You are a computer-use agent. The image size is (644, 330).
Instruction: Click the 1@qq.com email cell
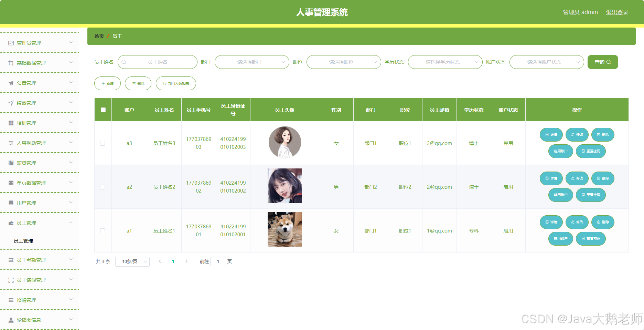coord(439,231)
